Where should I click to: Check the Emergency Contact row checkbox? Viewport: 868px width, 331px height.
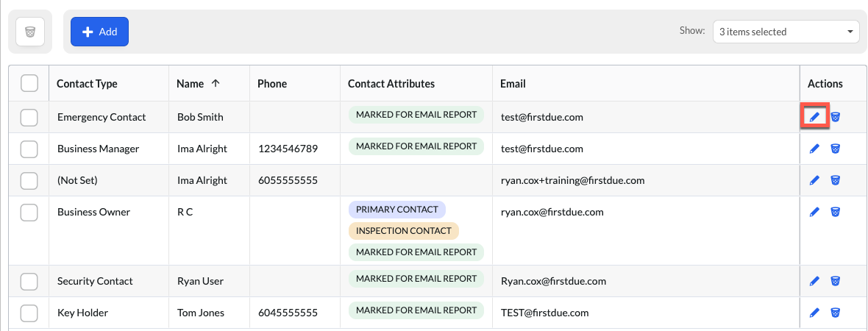click(29, 117)
